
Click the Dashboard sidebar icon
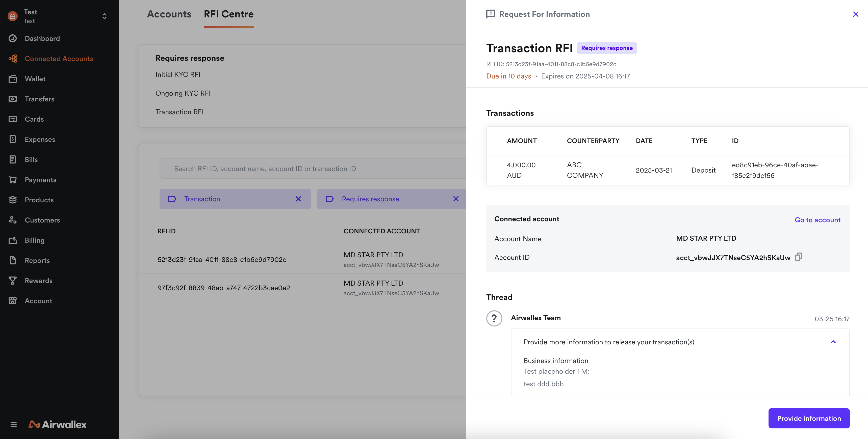click(12, 38)
